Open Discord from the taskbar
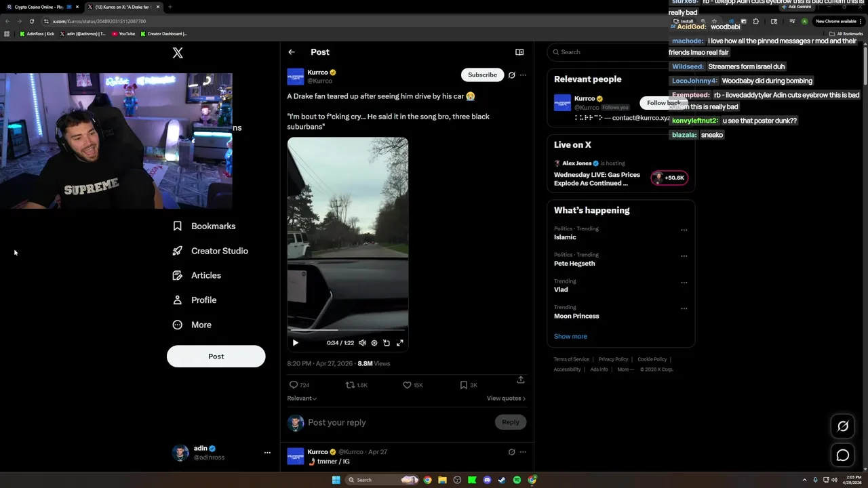Viewport: 868px width, 488px height. pos(487,480)
